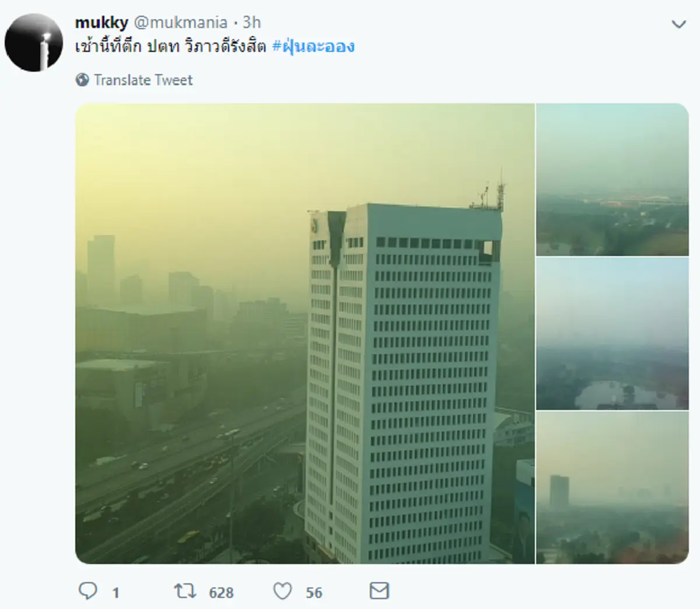Viewport: 700px width, 609px height.
Task: View the 56 likes count
Action: pos(314,593)
